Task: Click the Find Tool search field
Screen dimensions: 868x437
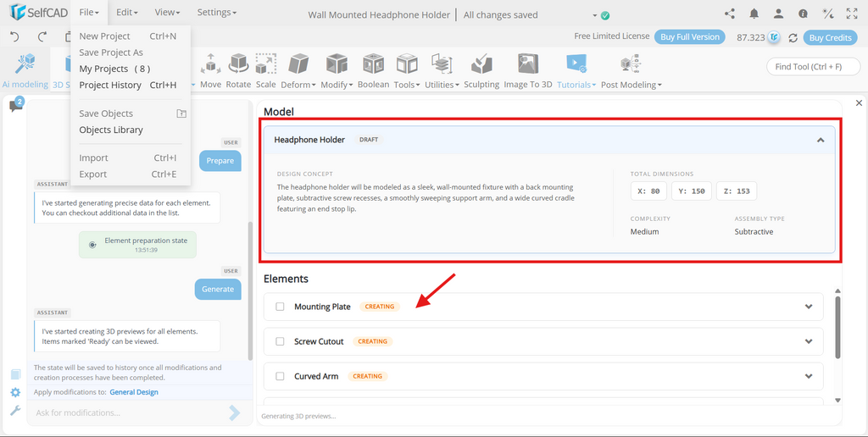Action: coord(813,66)
